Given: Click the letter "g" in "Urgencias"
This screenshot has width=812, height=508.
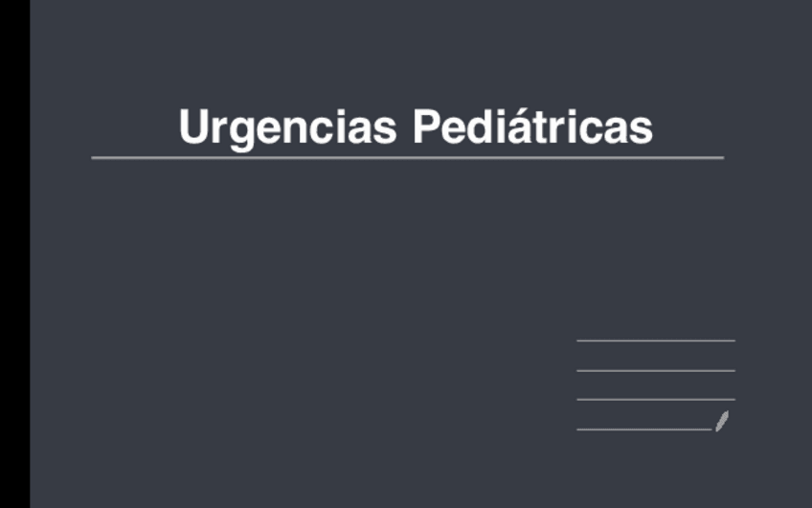Looking at the screenshot, I should tap(244, 131).
